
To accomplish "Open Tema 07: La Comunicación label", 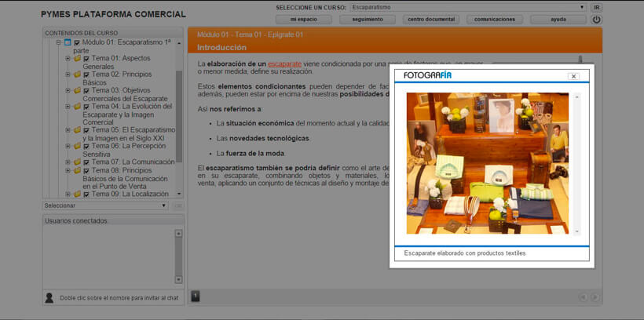I will [133, 162].
